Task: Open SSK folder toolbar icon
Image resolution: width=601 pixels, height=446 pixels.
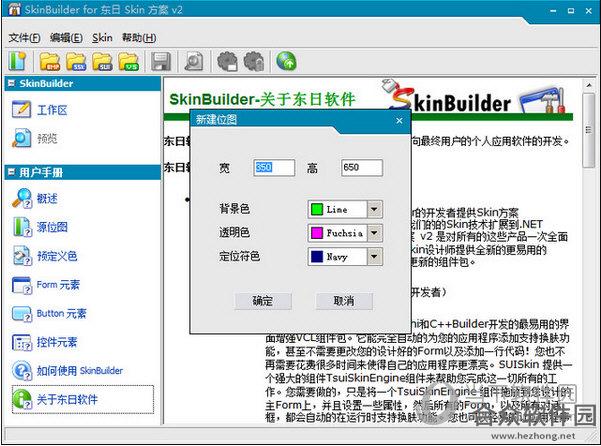Action: click(x=76, y=61)
